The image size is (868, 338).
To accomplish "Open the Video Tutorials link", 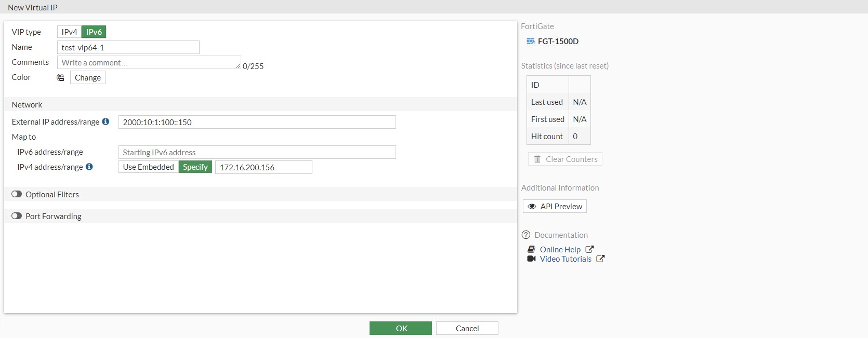I will pos(565,259).
